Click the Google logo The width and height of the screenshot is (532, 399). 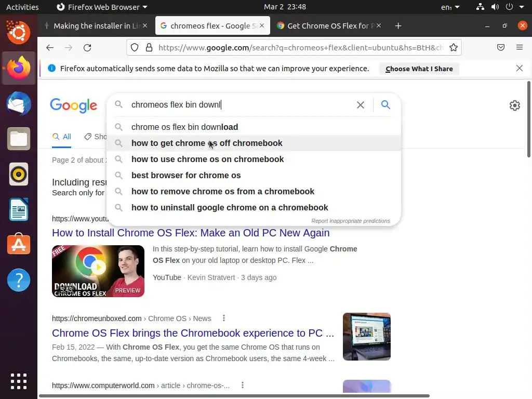coord(74,105)
